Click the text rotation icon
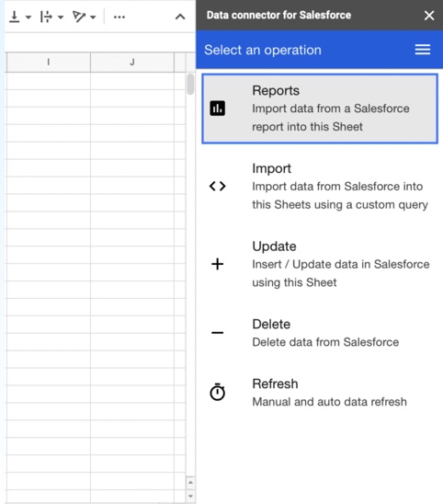The width and height of the screenshot is (443, 504). tap(79, 17)
